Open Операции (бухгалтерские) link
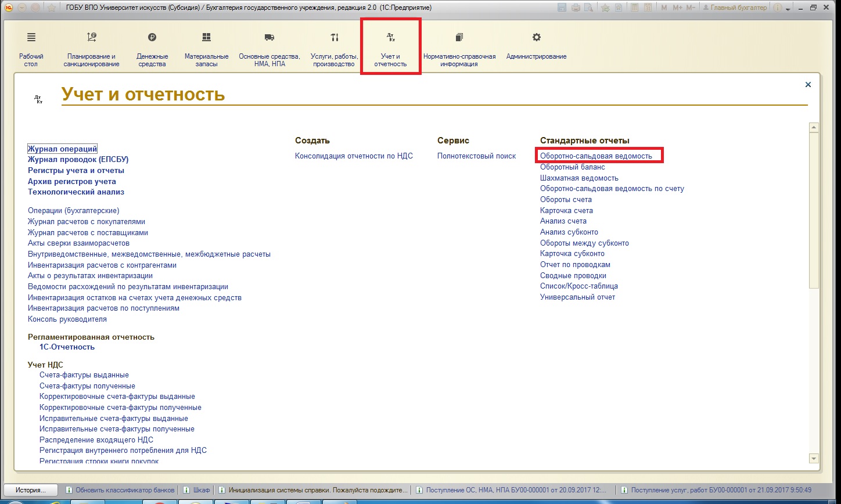Viewport: 841px width, 504px height. [x=74, y=210]
